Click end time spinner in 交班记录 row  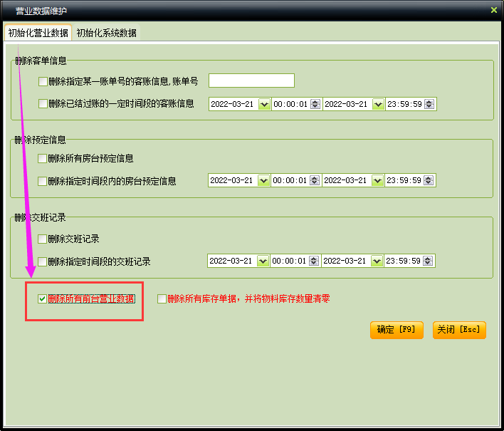tap(429, 261)
